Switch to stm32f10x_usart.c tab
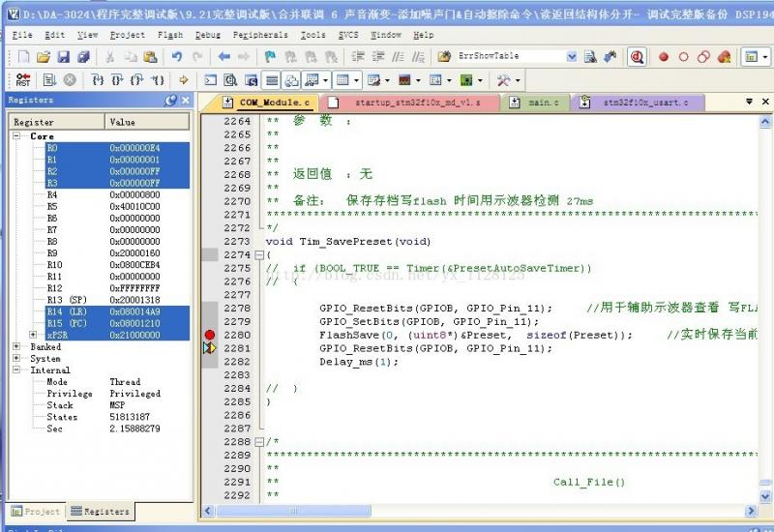The width and height of the screenshot is (774, 532). click(638, 103)
